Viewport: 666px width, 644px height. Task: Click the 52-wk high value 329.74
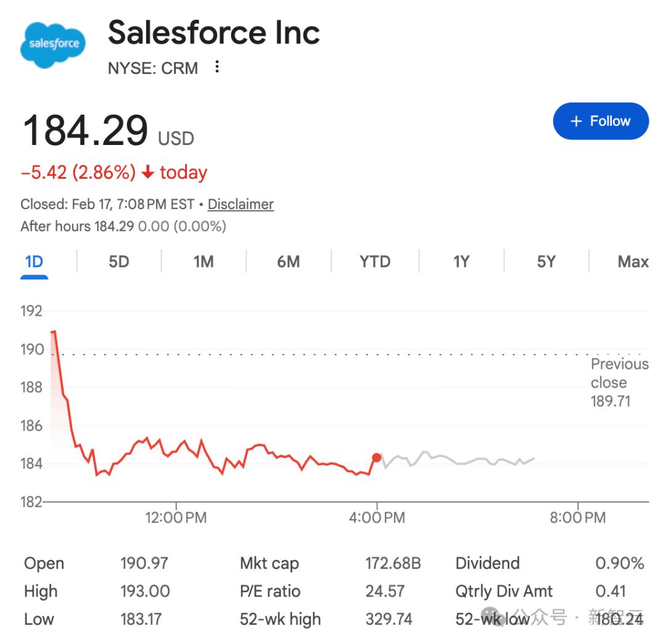click(x=388, y=619)
